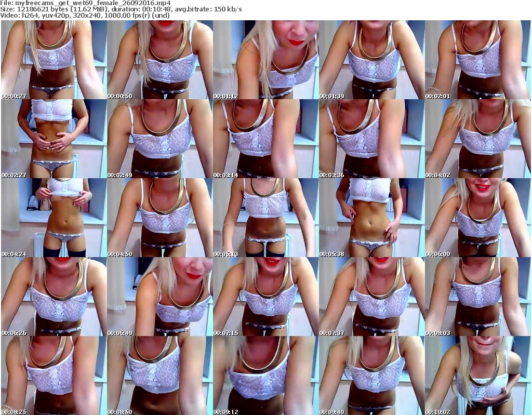
Task: Click the '1000.00 fps(r) (und)' text
Action: [x=136, y=16]
